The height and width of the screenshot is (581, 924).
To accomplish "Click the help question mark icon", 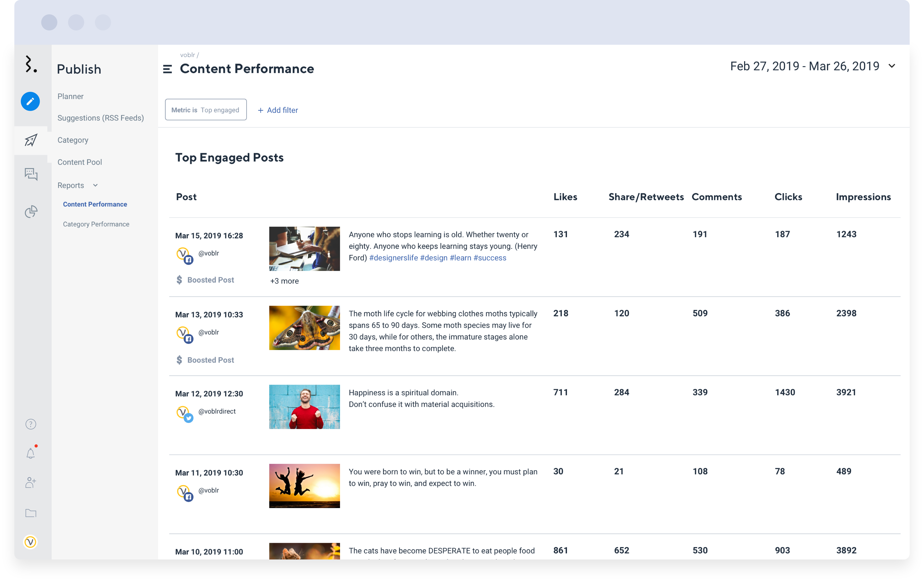I will tap(31, 424).
